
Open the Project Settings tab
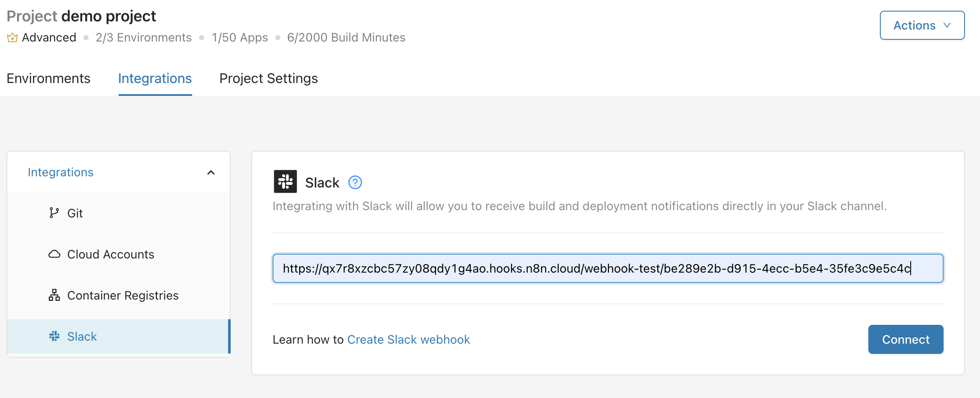(x=268, y=78)
